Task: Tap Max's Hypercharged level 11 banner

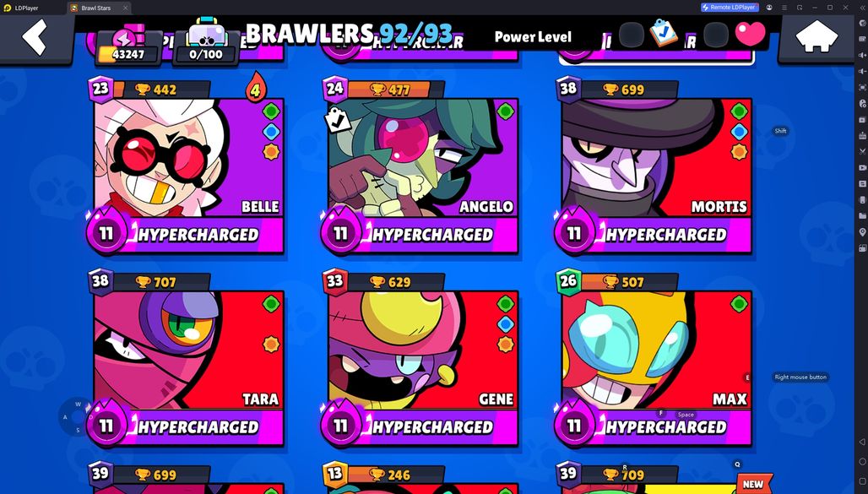Action: point(654,426)
